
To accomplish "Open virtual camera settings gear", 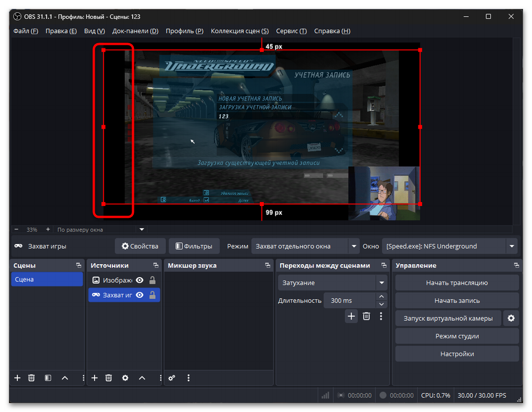I will (x=511, y=319).
